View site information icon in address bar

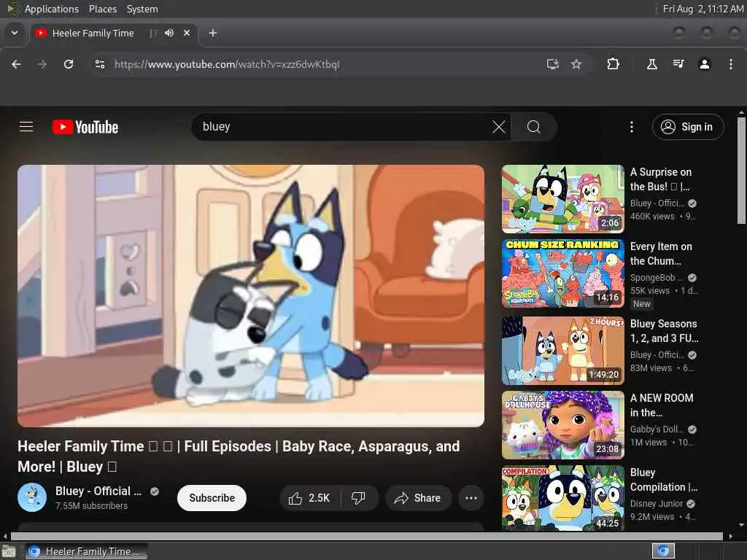(100, 64)
